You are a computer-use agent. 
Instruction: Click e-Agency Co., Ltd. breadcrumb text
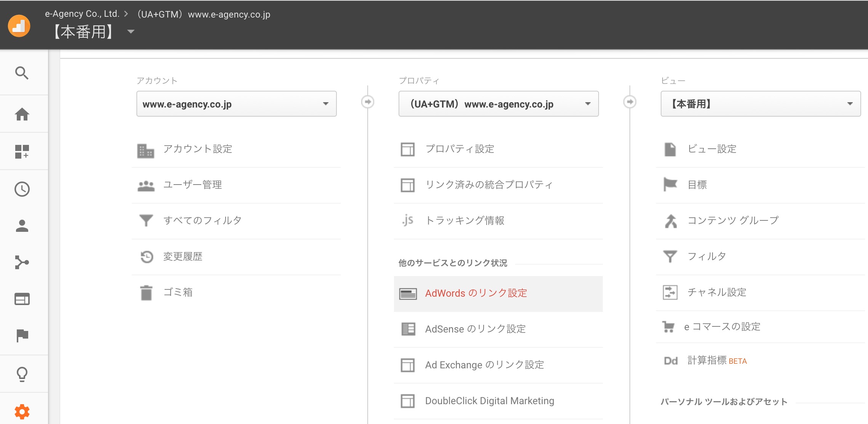[x=82, y=14]
